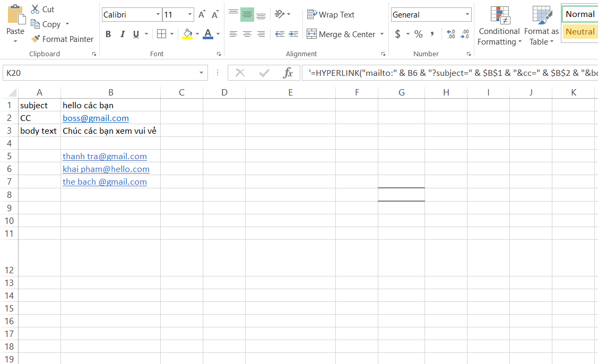Image resolution: width=598 pixels, height=364 pixels.
Task: Open the General number format dropdown
Action: click(467, 14)
